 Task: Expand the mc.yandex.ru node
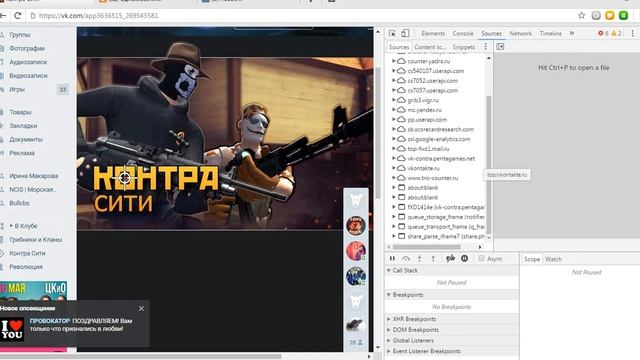click(394, 110)
